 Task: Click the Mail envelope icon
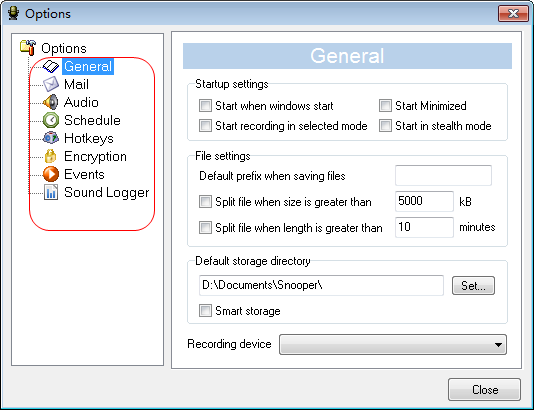tap(51, 84)
